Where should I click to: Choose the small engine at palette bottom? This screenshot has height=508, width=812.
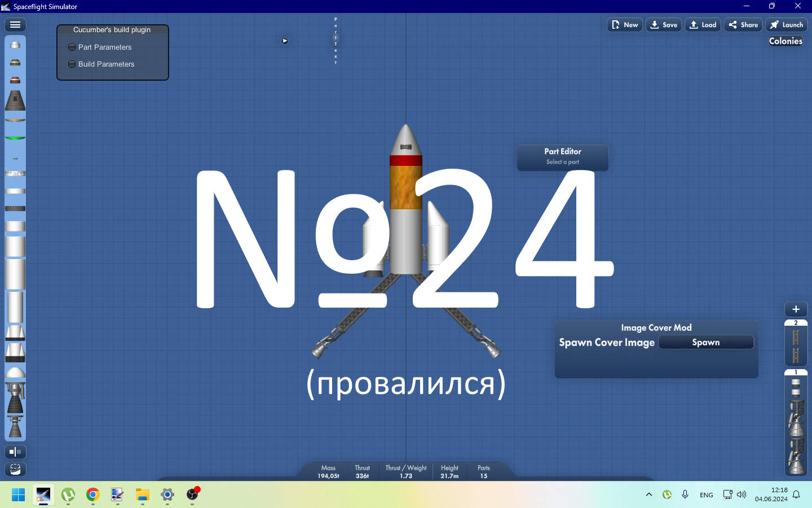click(15, 427)
